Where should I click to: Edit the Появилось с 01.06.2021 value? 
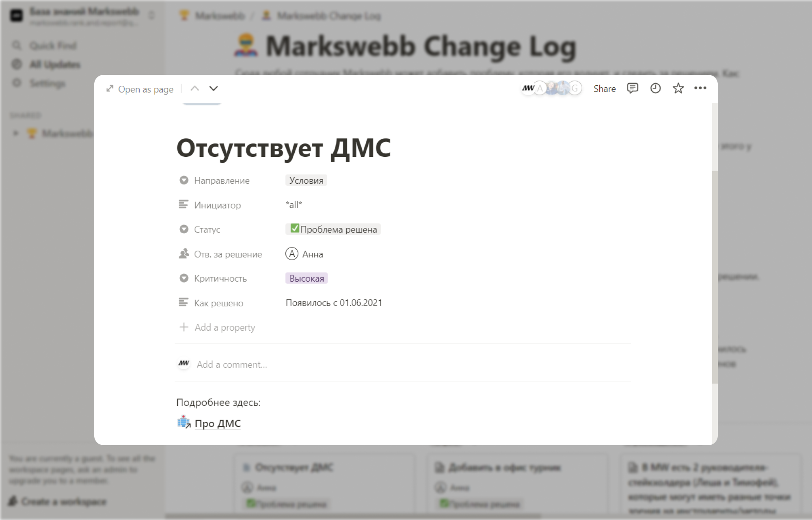coord(334,303)
